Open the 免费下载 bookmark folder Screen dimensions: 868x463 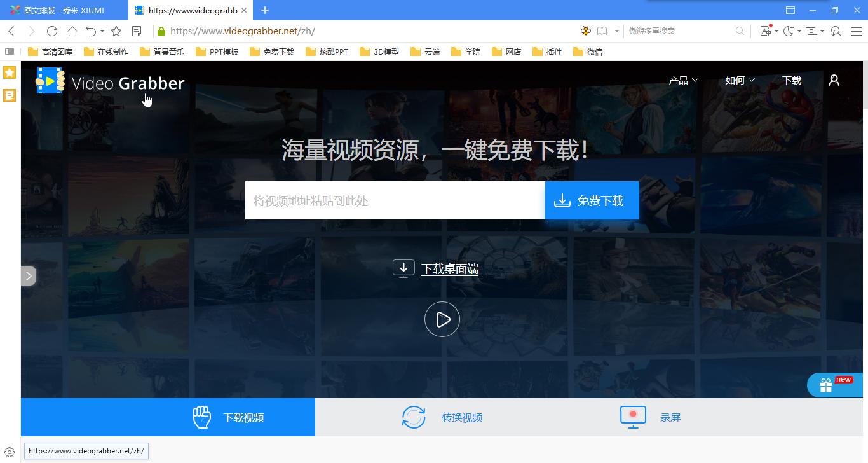click(272, 52)
